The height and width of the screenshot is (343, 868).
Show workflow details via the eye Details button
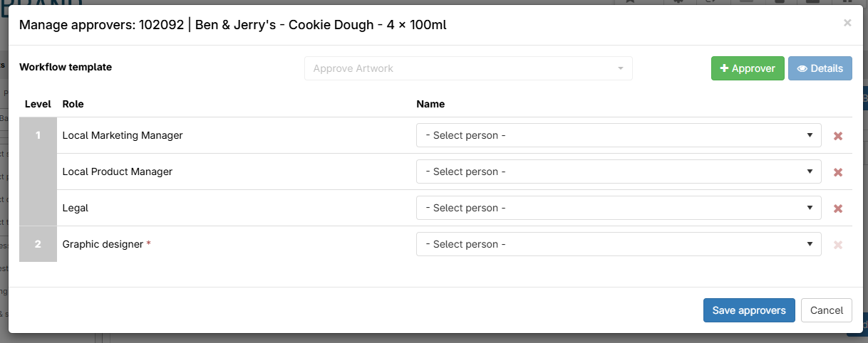coord(820,68)
